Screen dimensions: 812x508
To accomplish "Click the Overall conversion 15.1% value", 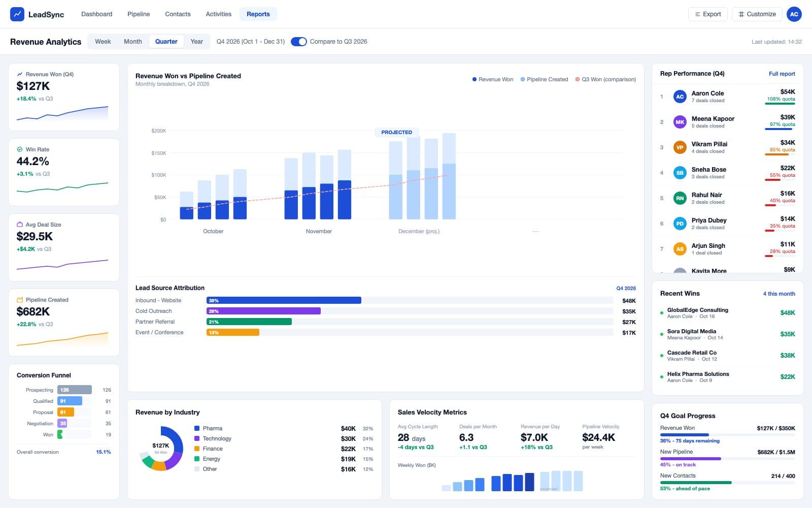I will pyautogui.click(x=104, y=452).
